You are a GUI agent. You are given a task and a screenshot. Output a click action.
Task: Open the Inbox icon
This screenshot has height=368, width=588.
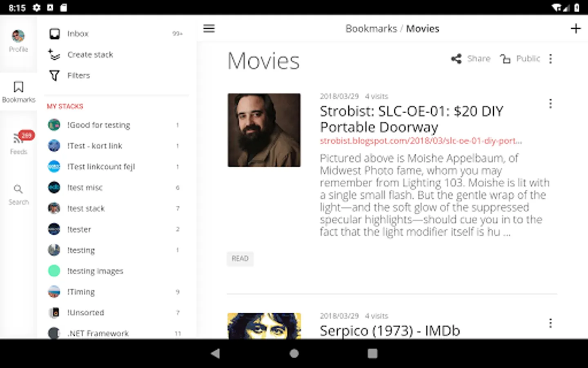[x=54, y=34]
